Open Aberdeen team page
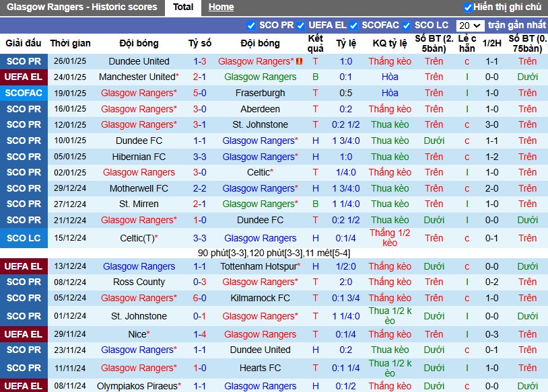Viewport: 548px width, 392px height. pyautogui.click(x=260, y=109)
